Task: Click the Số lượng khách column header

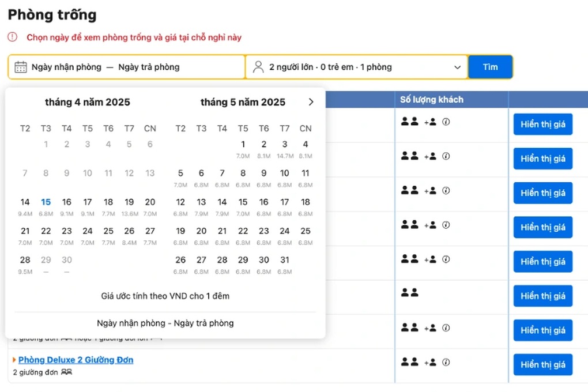Action: [x=432, y=100]
